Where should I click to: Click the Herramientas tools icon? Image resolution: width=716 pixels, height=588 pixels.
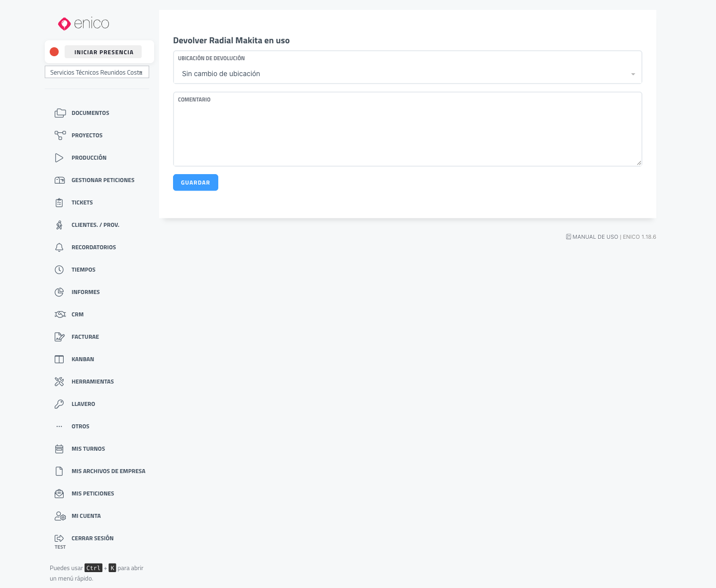tap(59, 382)
